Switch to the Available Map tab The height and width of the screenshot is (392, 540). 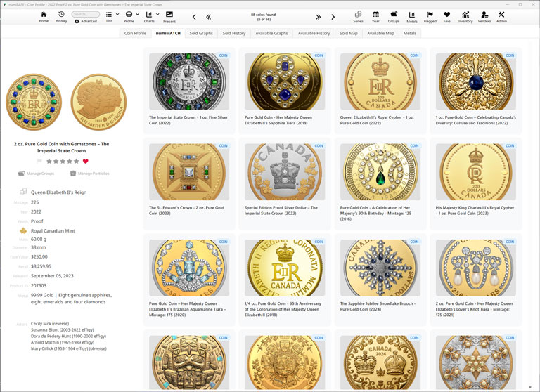click(380, 34)
